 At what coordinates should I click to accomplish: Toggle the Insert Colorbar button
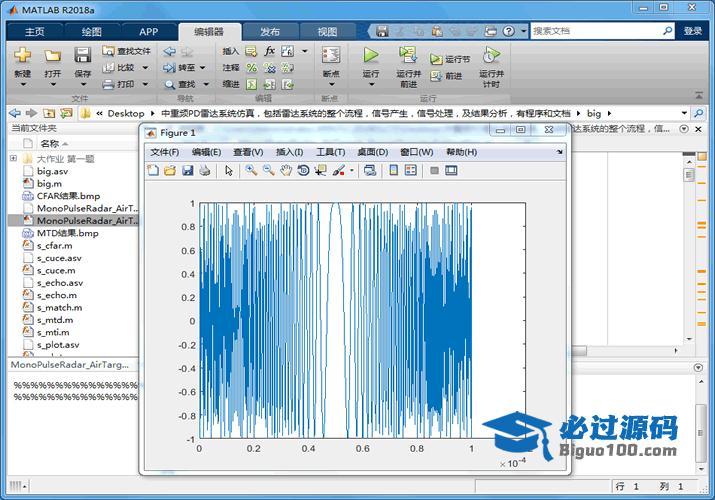pos(392,171)
